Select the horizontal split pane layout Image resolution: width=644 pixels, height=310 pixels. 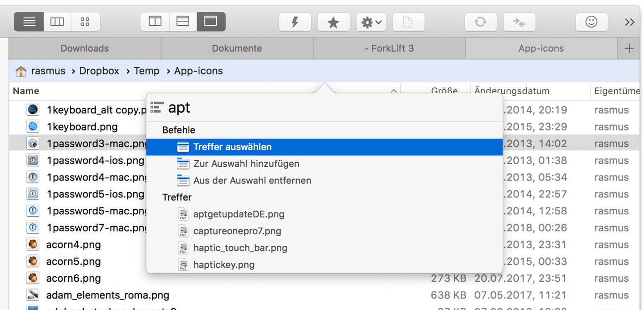(x=183, y=22)
